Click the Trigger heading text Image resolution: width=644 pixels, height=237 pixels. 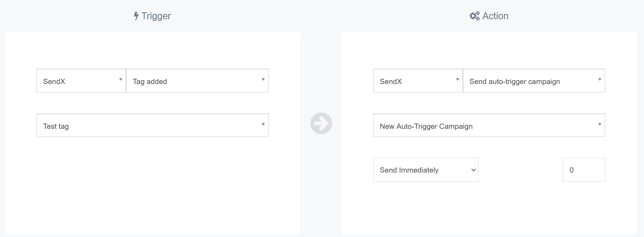(156, 16)
